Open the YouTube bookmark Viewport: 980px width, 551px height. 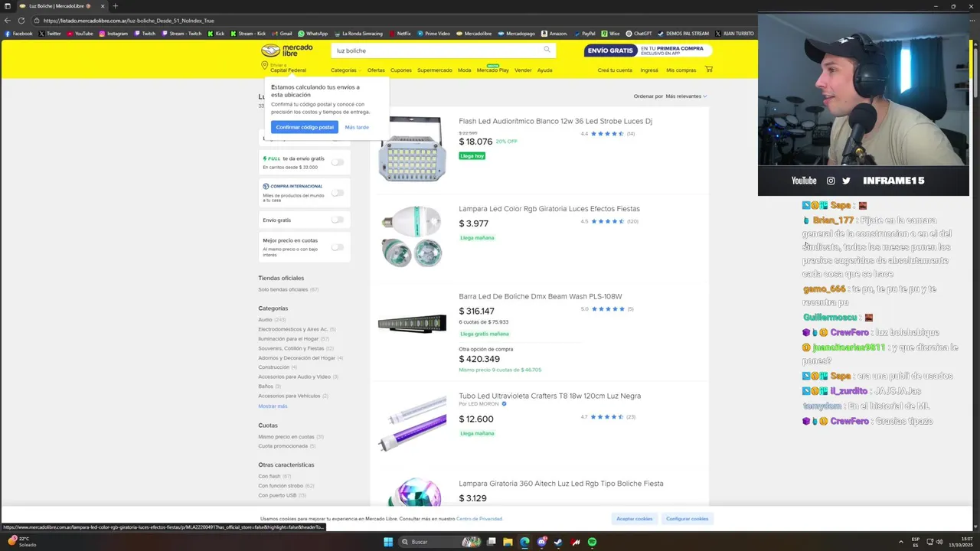[x=80, y=34]
